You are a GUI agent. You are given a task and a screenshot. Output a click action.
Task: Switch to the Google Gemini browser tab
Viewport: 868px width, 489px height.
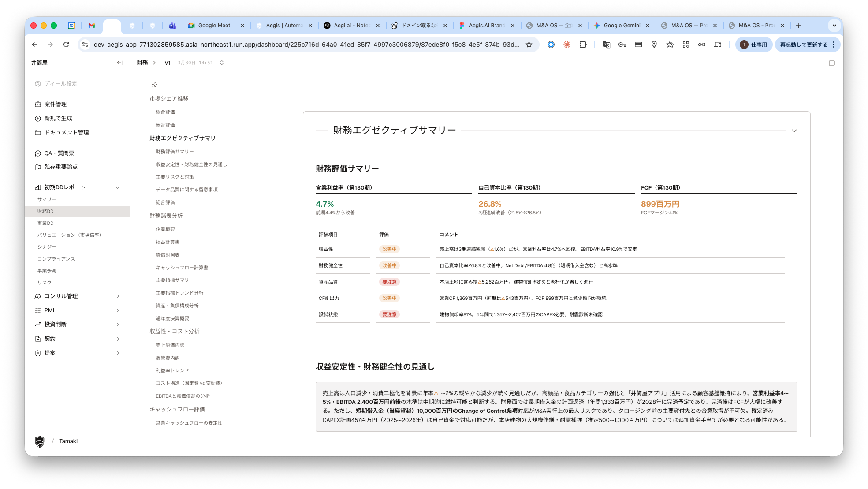622,26
